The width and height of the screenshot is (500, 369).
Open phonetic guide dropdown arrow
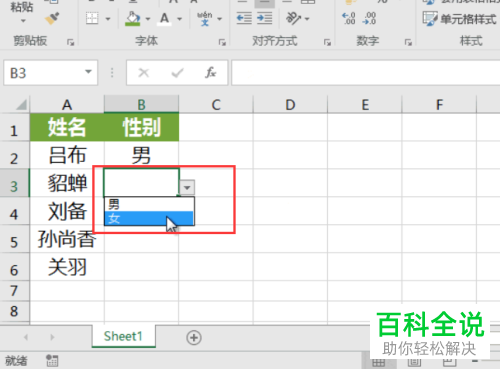tap(219, 19)
